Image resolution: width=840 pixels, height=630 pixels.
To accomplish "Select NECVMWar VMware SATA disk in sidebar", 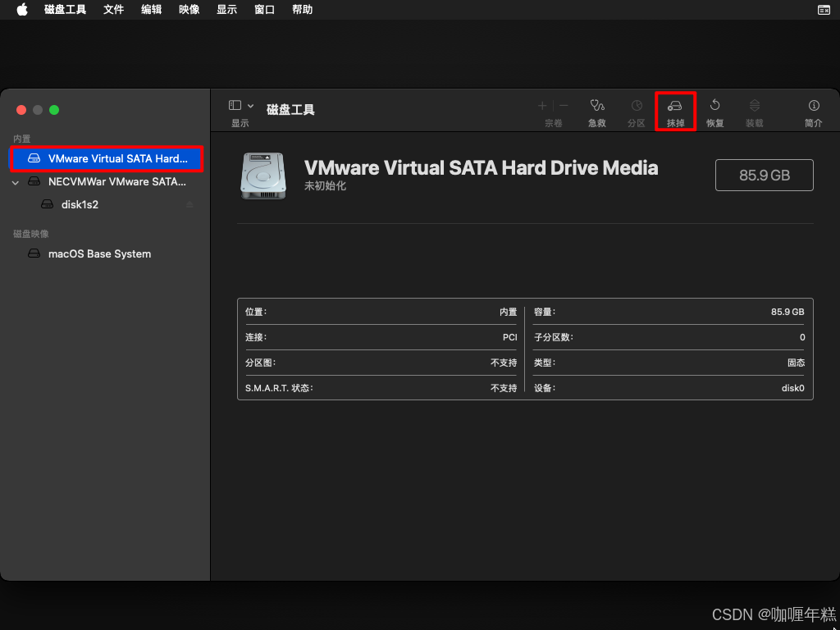I will point(107,181).
